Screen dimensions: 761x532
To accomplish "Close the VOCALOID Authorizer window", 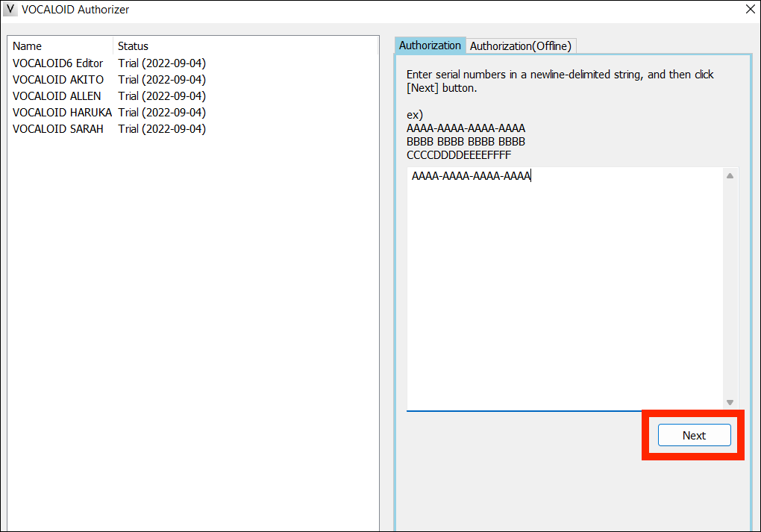I will point(750,9).
